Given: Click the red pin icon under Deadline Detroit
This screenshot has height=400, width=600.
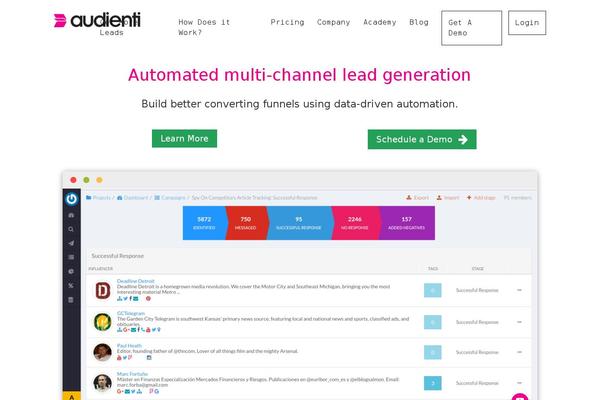Looking at the screenshot, I should [x=148, y=299].
